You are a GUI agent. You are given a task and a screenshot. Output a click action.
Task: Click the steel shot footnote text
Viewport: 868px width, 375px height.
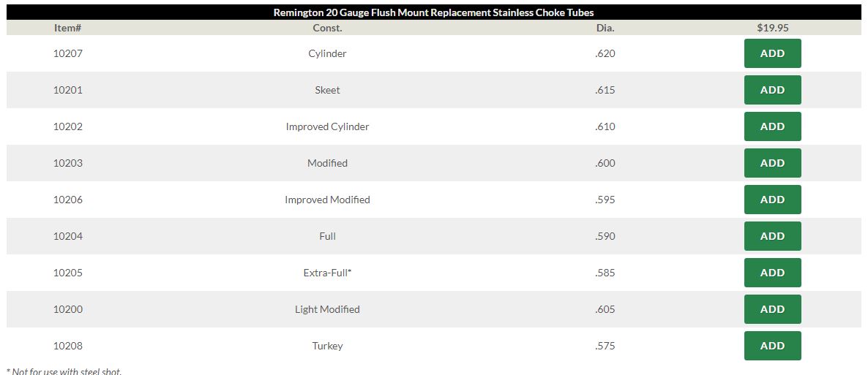click(x=64, y=371)
